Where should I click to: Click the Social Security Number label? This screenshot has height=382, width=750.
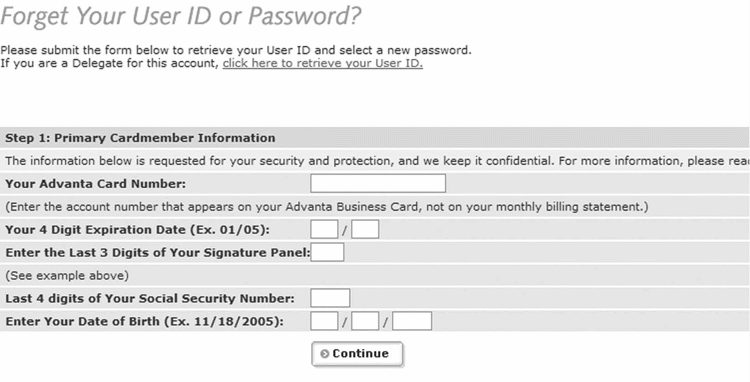(150, 299)
